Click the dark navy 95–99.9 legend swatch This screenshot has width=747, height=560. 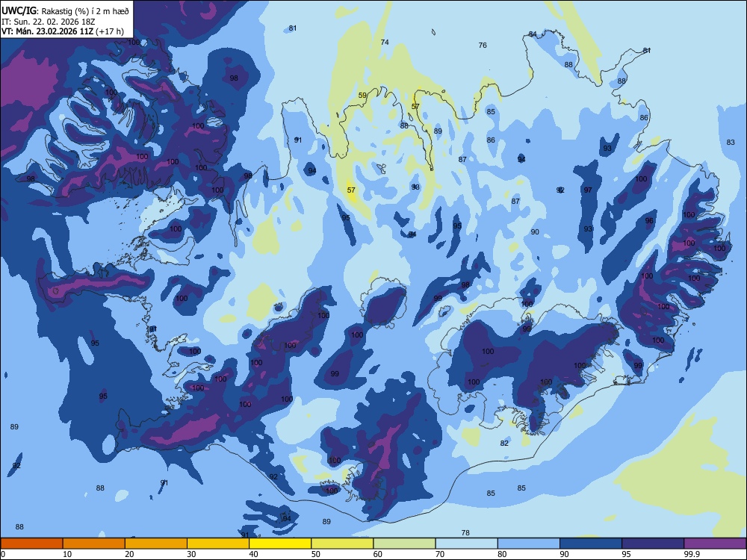click(x=653, y=544)
